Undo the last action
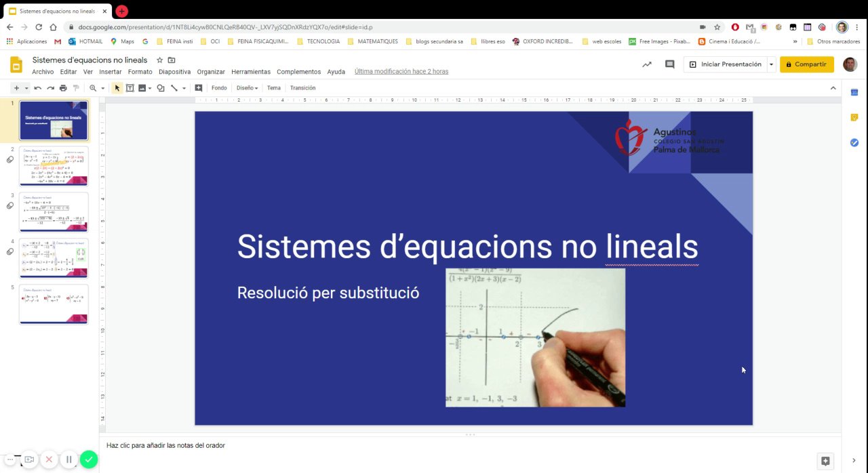Viewport: 868px width, 473px height. pos(38,88)
